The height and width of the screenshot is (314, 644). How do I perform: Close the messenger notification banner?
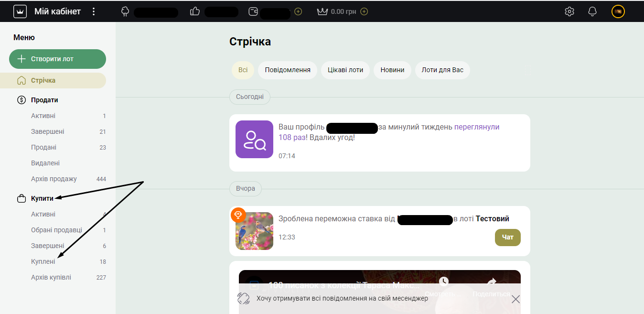515,299
